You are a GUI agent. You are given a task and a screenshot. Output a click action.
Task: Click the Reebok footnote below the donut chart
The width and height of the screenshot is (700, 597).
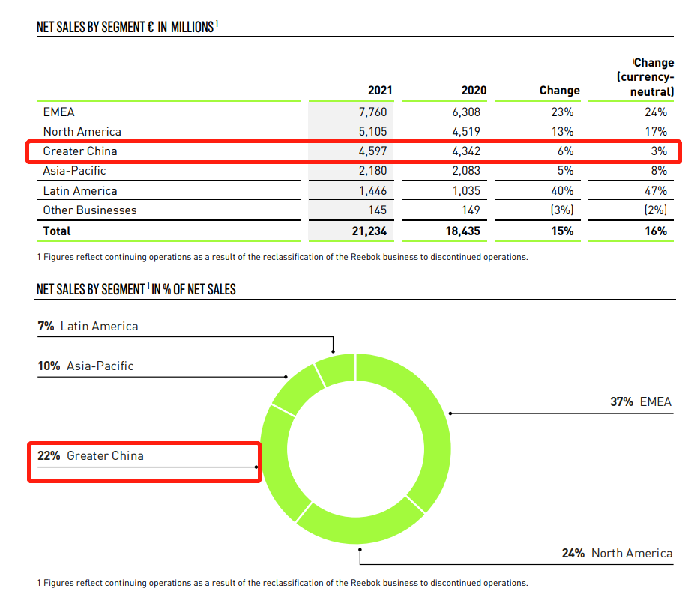tap(283, 583)
